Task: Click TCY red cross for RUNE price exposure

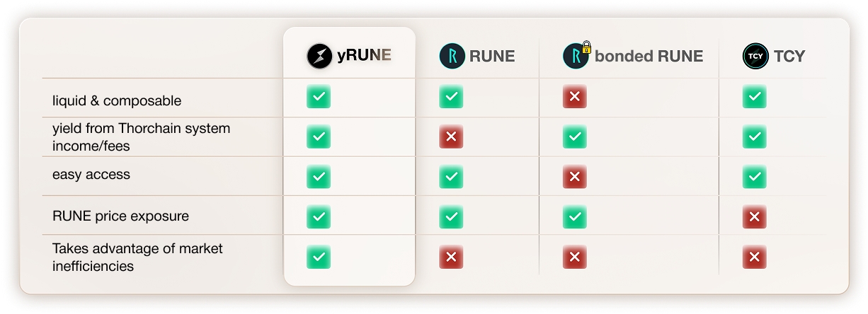Action: tap(755, 217)
